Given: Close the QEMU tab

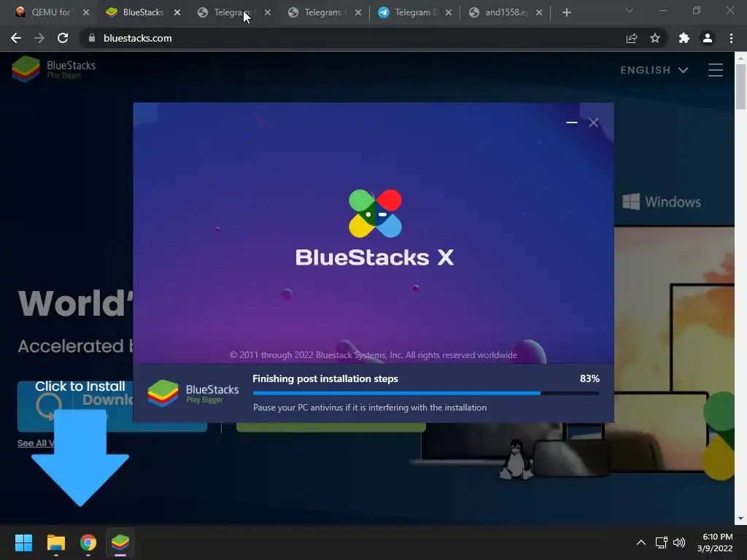Looking at the screenshot, I should tap(86, 12).
